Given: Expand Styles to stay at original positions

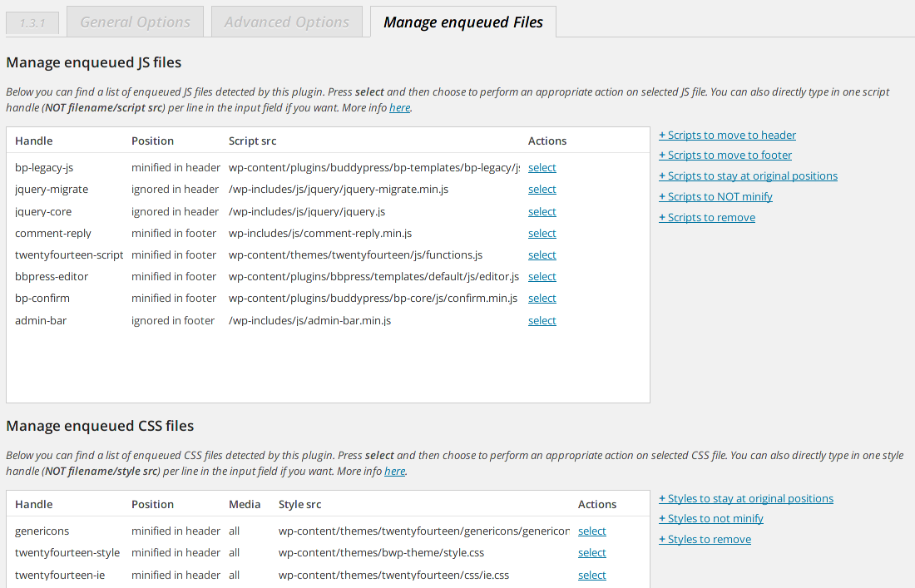Looking at the screenshot, I should (x=746, y=498).
